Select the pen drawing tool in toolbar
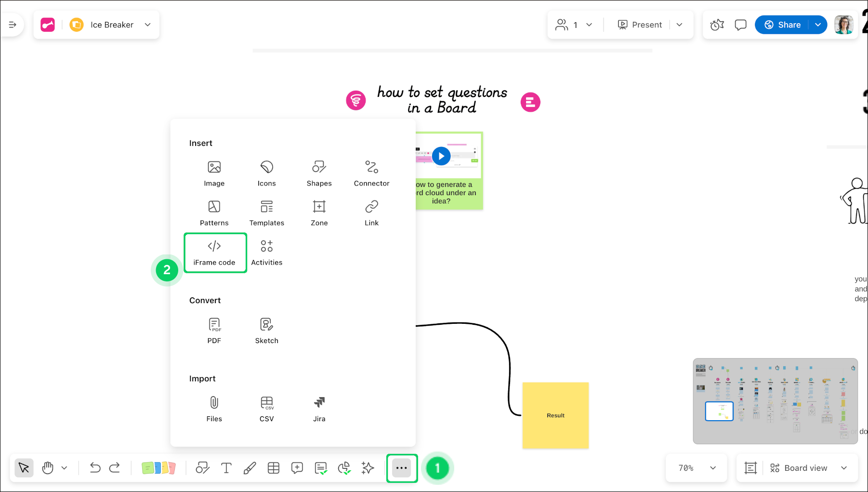Image resolution: width=868 pixels, height=492 pixels. pyautogui.click(x=250, y=468)
